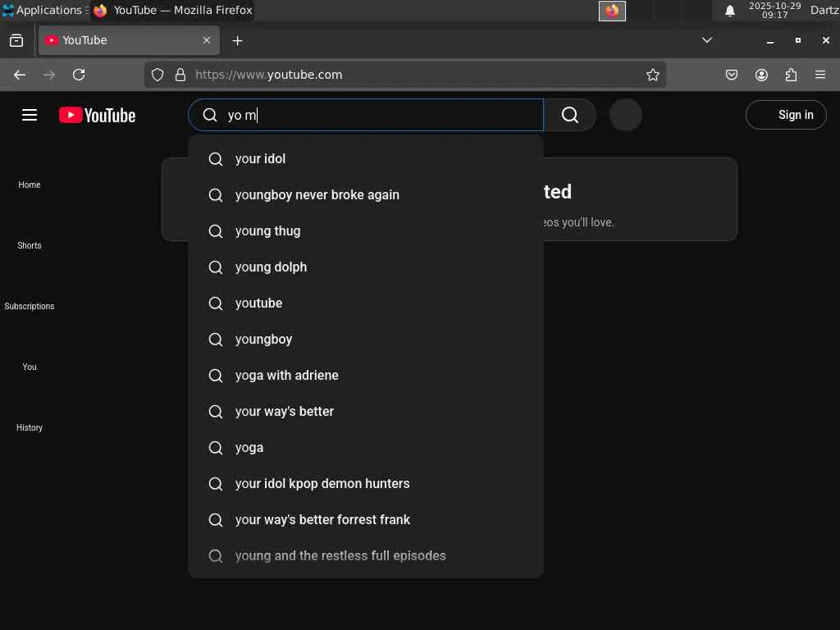
Task: Go to Shorts in the sidebar
Action: point(30,245)
